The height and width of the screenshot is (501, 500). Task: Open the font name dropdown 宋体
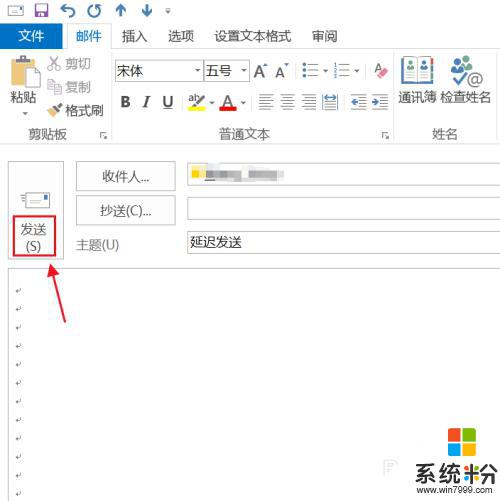(x=197, y=70)
